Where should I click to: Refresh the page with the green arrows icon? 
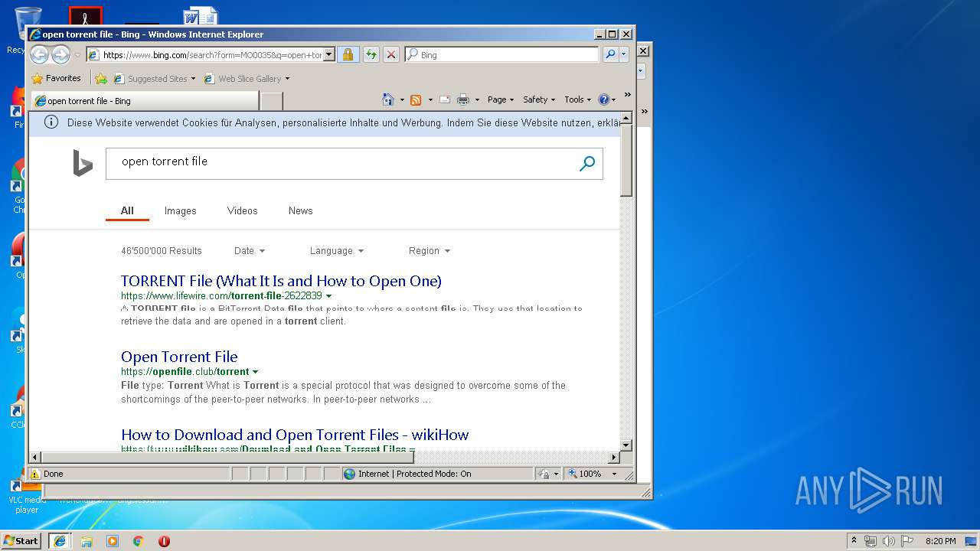[x=371, y=54]
